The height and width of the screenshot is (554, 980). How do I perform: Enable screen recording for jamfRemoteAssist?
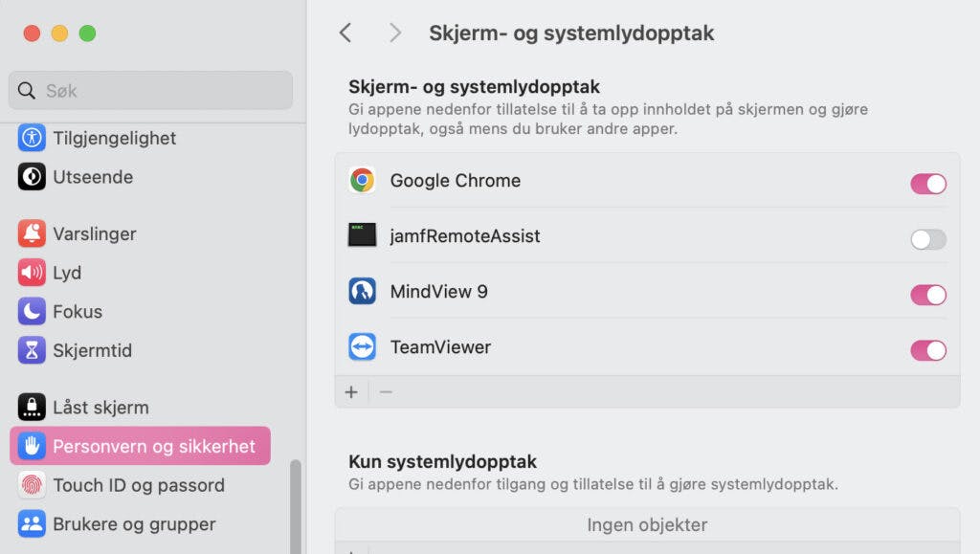click(927, 239)
